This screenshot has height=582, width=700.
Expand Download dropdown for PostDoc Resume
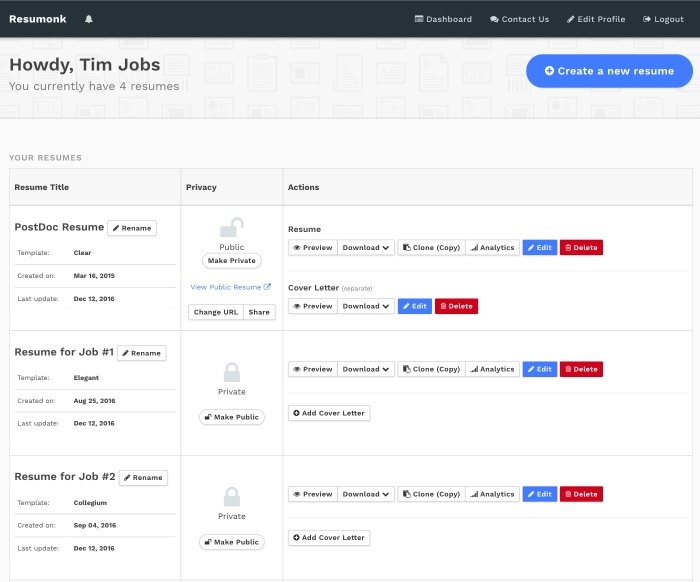[x=366, y=248]
